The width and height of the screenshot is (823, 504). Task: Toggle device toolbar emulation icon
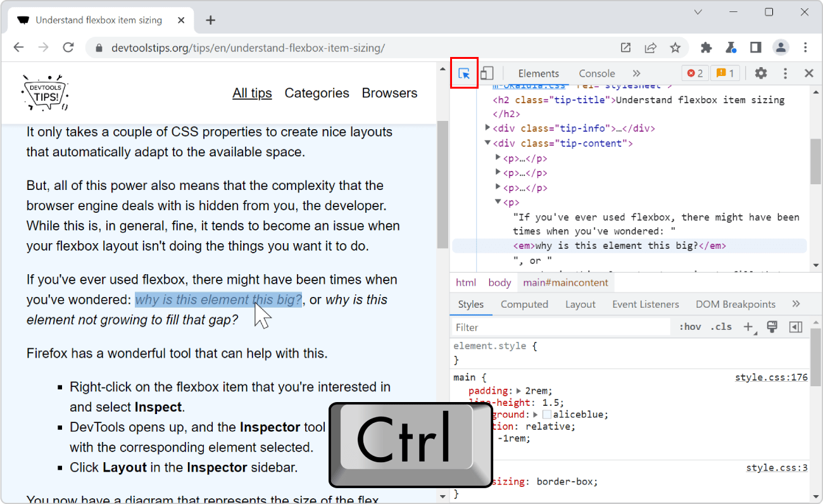pos(486,73)
